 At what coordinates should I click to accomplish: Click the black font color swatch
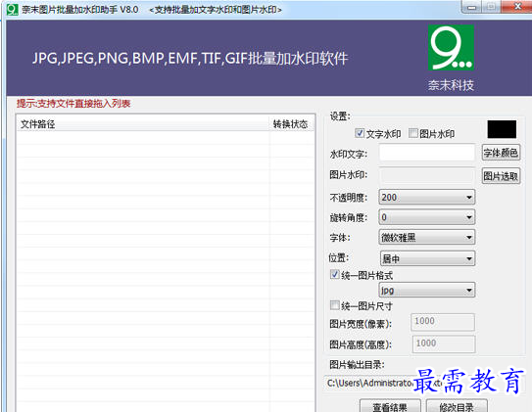tap(502, 129)
